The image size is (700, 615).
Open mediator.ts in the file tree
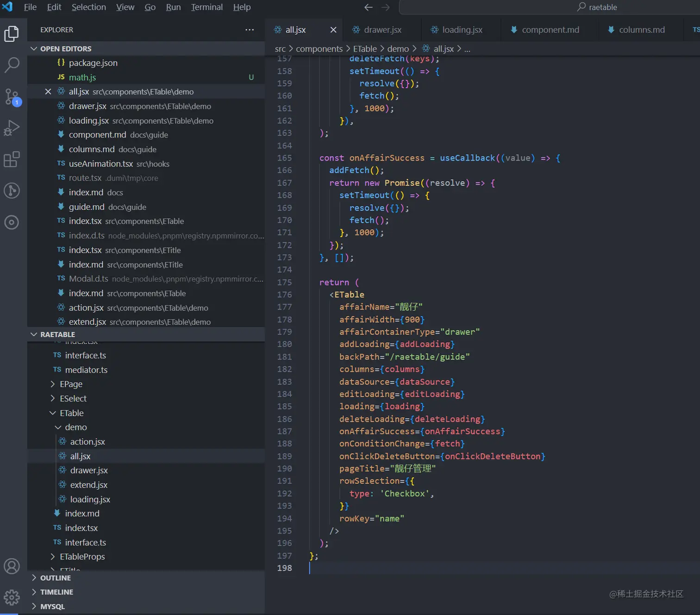(x=86, y=370)
